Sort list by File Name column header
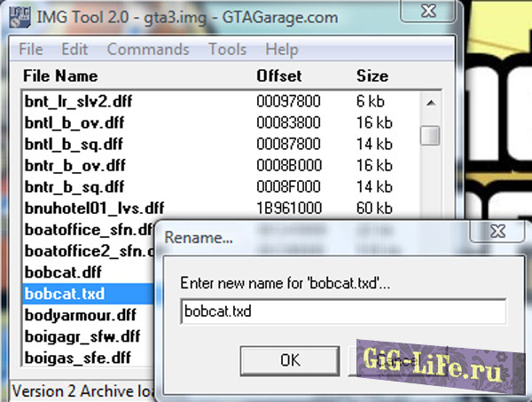Viewport: 532px width, 402px height. [61, 75]
